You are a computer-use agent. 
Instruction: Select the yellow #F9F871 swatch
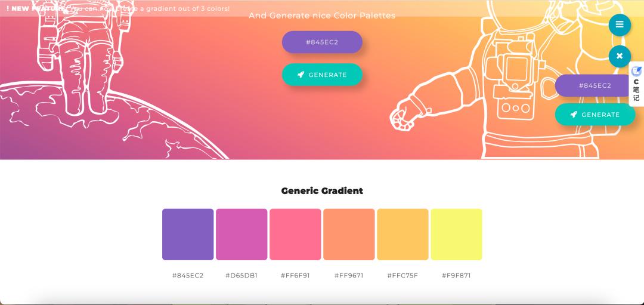pos(456,234)
